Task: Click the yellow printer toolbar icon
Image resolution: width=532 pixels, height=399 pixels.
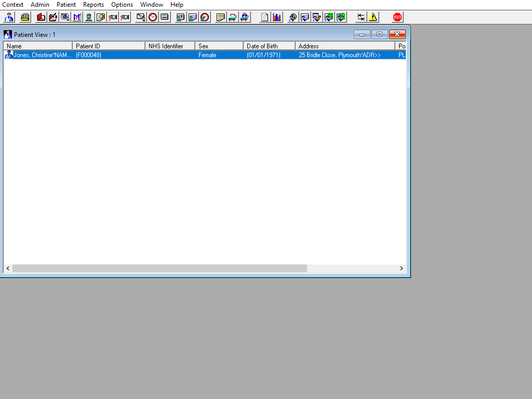Action: coord(25,17)
